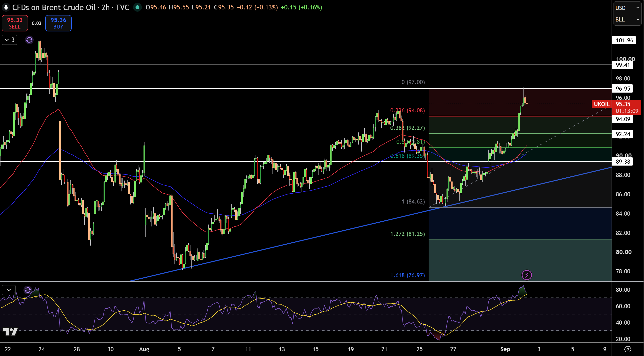Open the time axis settings gear

tap(628, 349)
